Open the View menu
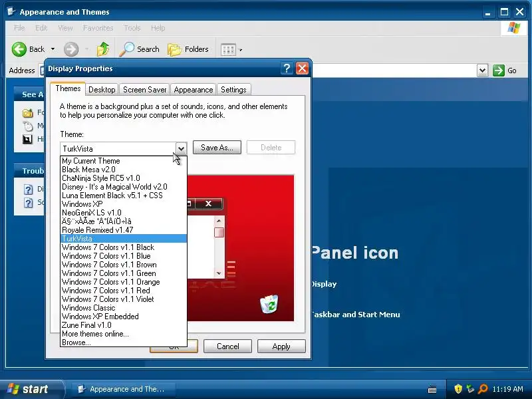Screen dimensions: 532x399 click(x=65, y=28)
